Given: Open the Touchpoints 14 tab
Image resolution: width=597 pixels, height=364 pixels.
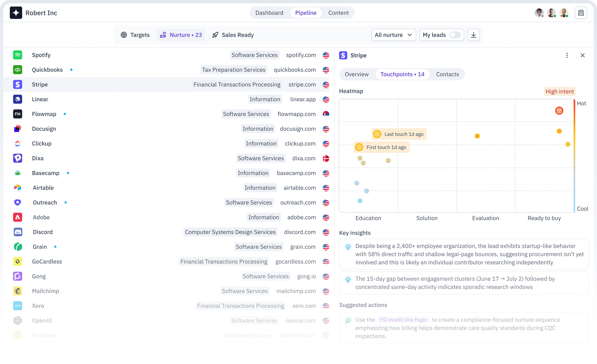Looking at the screenshot, I should click(x=402, y=74).
